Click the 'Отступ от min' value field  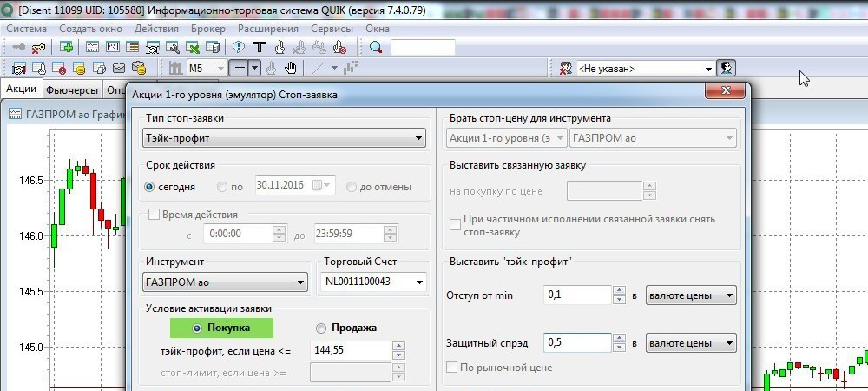(x=577, y=295)
